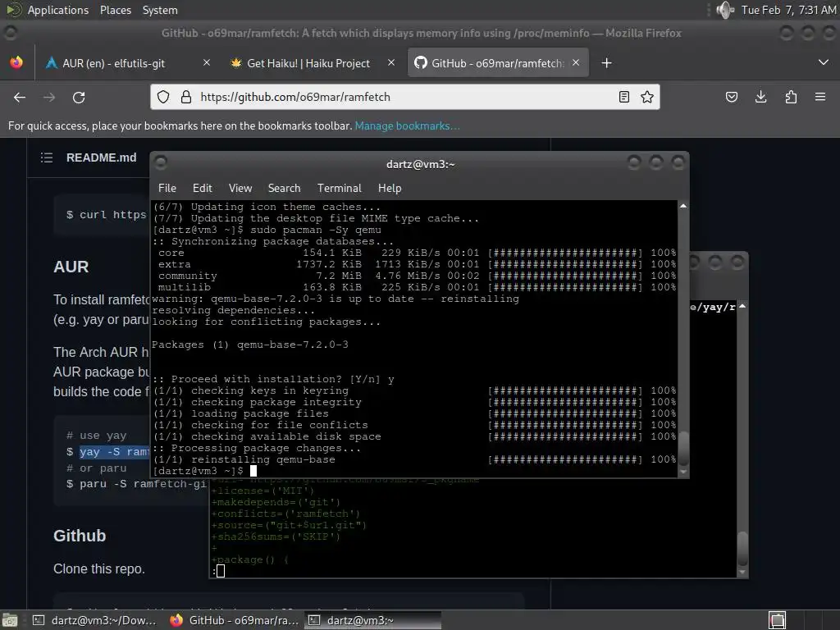Close the Get Haiku tab

pos(391,62)
